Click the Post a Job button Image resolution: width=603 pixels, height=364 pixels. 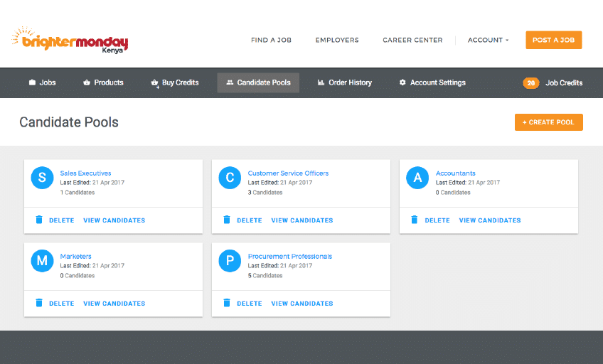click(553, 41)
